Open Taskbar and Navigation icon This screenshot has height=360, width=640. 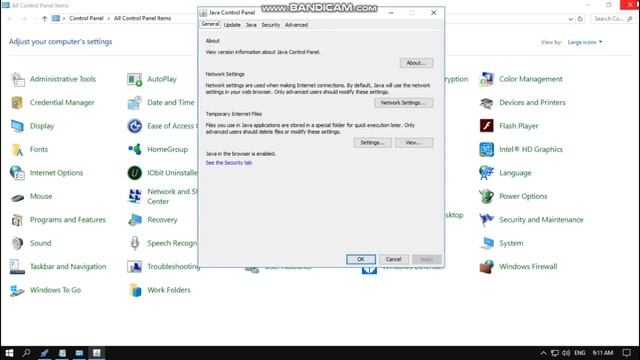[18, 267]
